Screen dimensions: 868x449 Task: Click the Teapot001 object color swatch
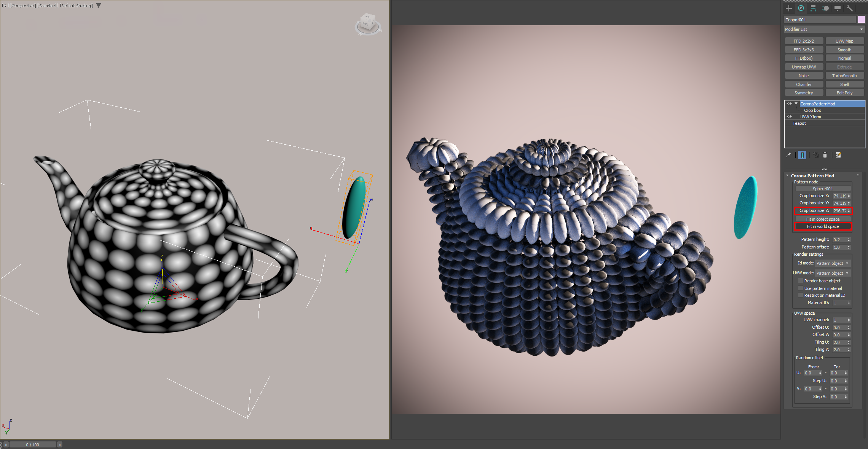pyautogui.click(x=861, y=20)
